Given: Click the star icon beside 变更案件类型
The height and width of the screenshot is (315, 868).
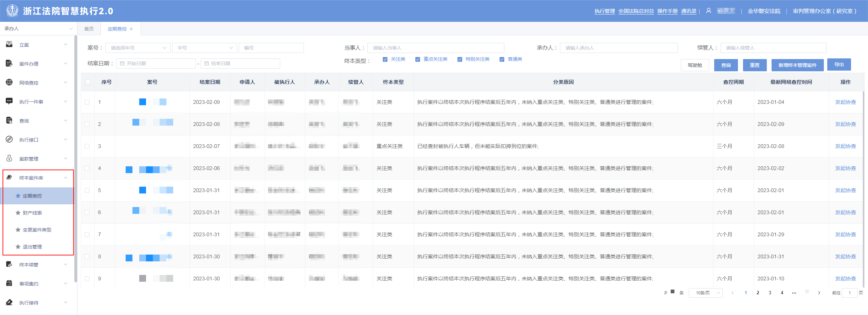Looking at the screenshot, I should pos(18,230).
